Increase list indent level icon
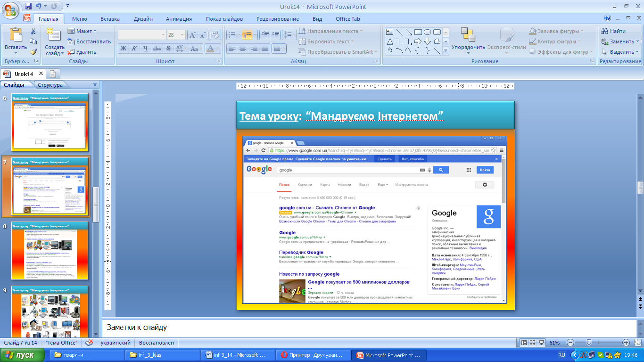This screenshot has width=644, height=362. click(276, 35)
